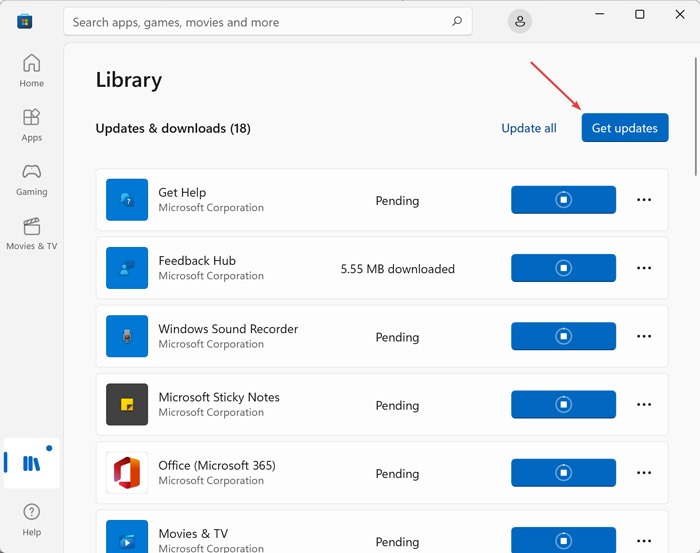This screenshot has height=553, width=700.
Task: Open the Apps section in the sidebar
Action: coord(31,125)
